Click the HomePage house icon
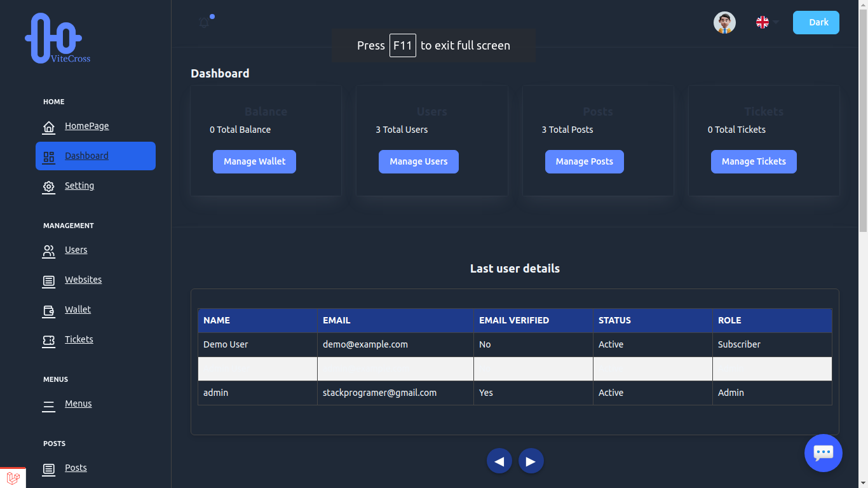 click(49, 127)
